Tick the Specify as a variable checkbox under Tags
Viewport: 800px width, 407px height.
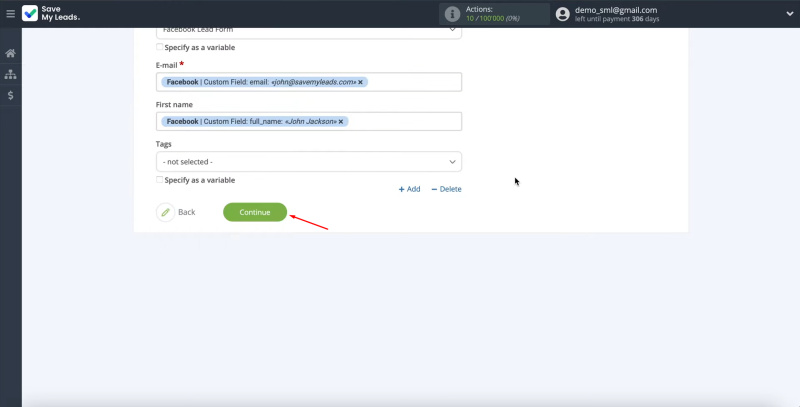(x=160, y=180)
